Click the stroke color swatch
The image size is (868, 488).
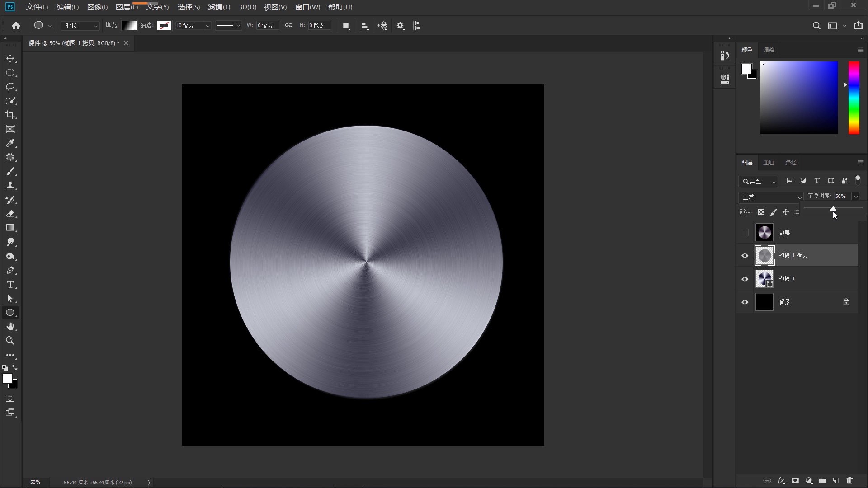point(164,25)
